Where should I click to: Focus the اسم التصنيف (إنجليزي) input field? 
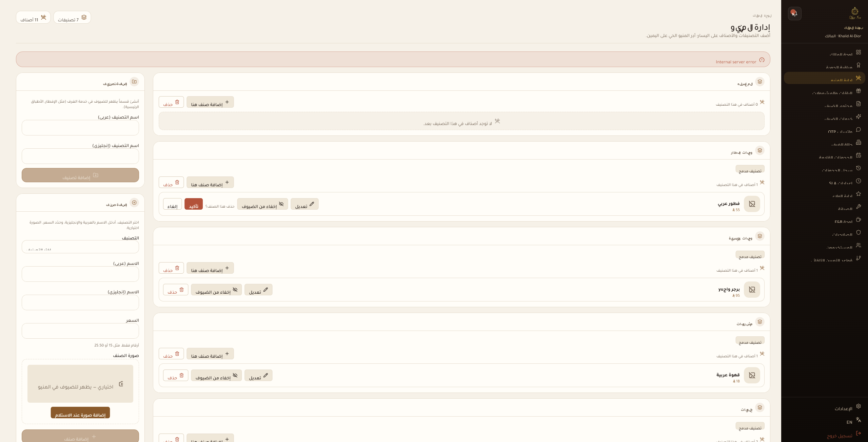(80, 156)
